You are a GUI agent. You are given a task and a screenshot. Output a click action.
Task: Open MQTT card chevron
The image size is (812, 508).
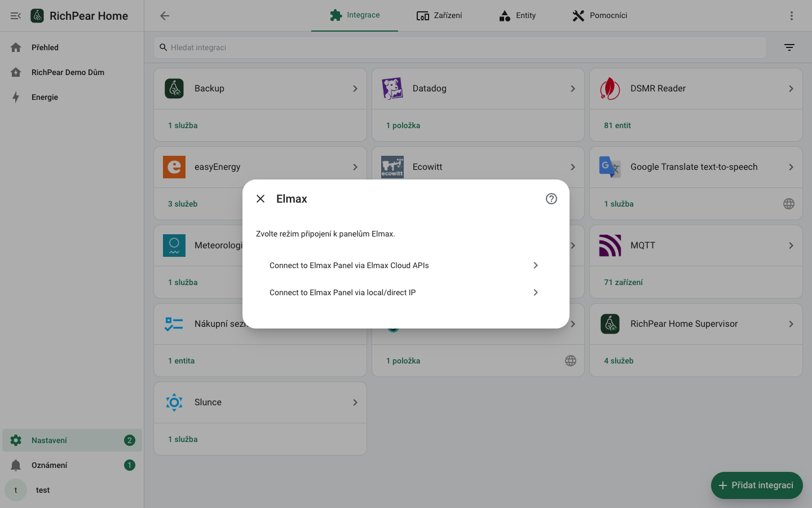click(791, 246)
